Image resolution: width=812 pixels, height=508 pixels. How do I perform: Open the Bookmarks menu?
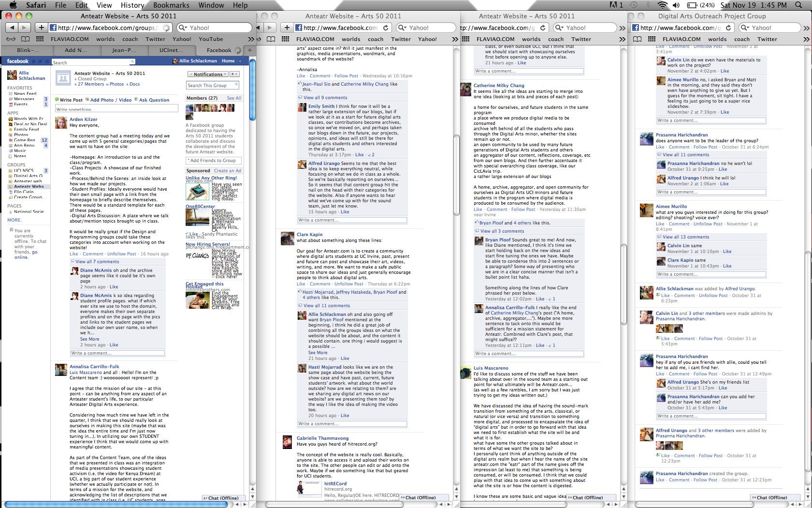pos(171,5)
